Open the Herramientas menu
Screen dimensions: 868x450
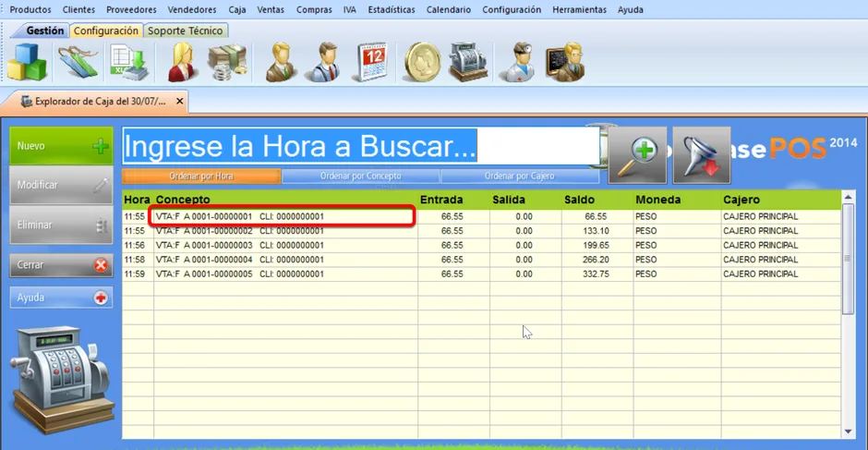click(579, 10)
